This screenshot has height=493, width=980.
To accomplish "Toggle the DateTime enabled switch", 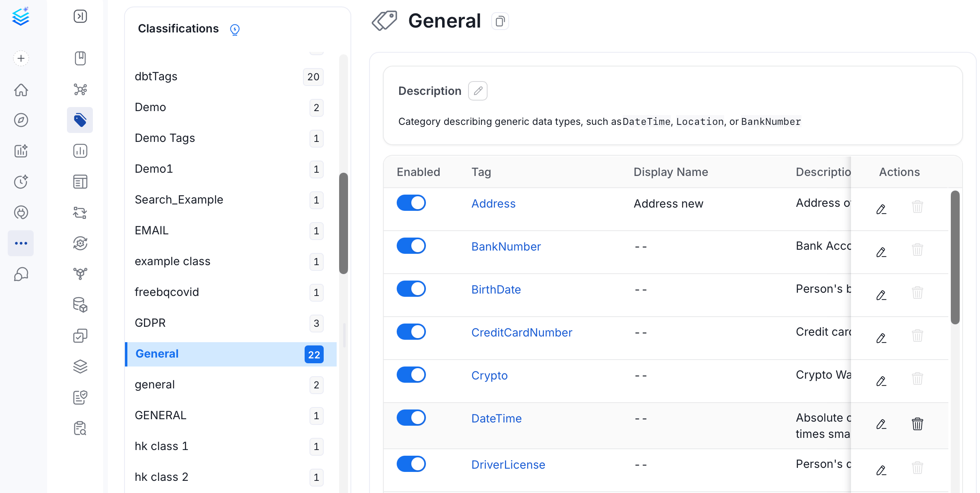I will (x=411, y=418).
